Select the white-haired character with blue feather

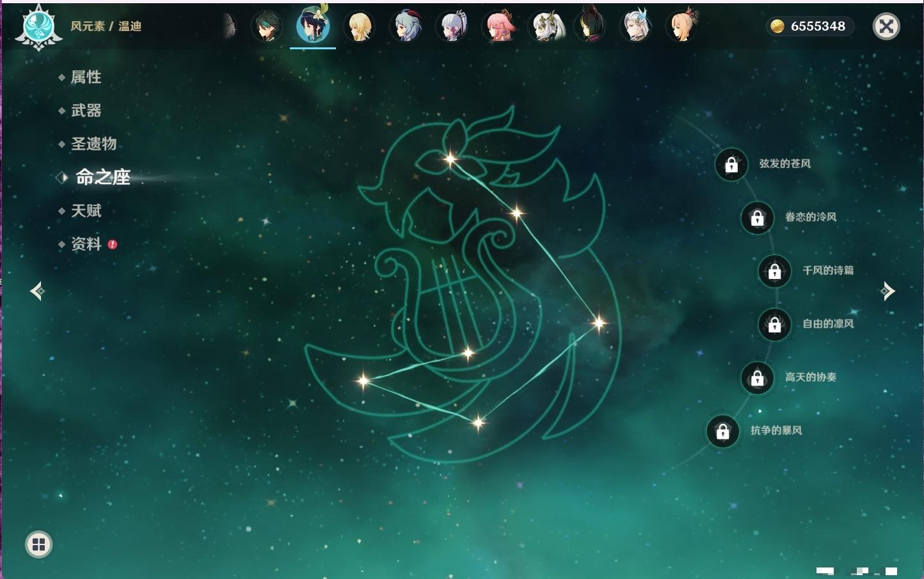coord(637,26)
